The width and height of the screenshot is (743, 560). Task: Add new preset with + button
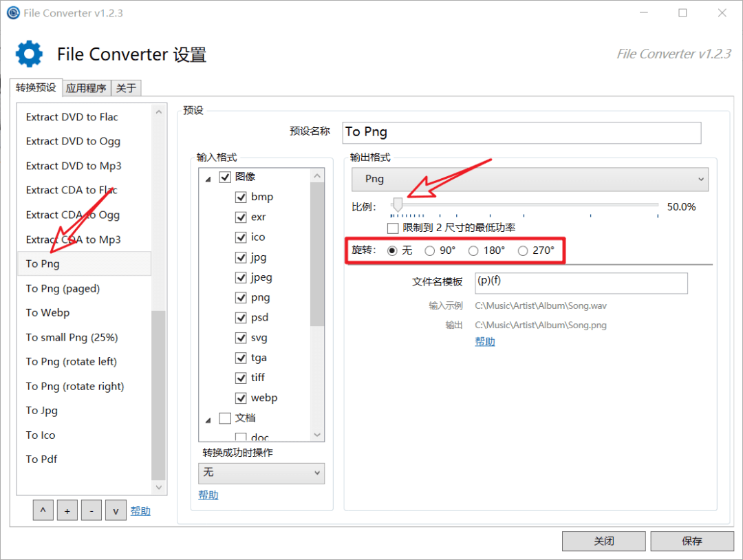point(67,510)
